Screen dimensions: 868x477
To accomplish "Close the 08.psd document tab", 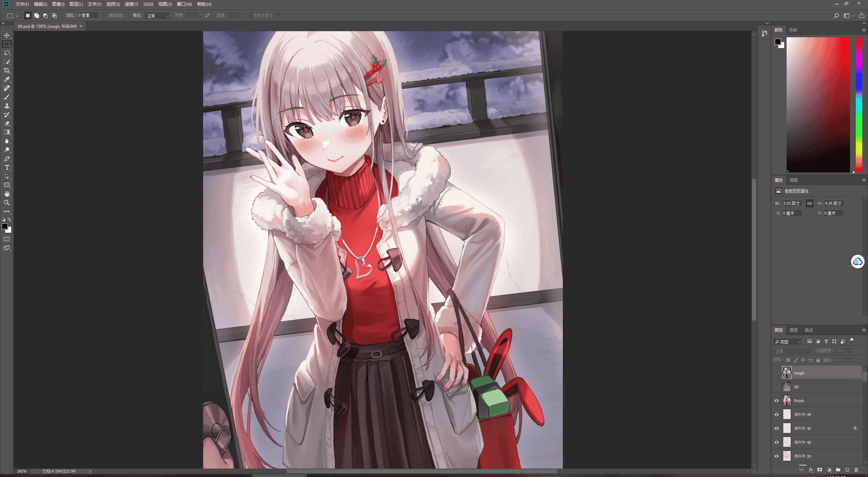I will pyautogui.click(x=81, y=26).
